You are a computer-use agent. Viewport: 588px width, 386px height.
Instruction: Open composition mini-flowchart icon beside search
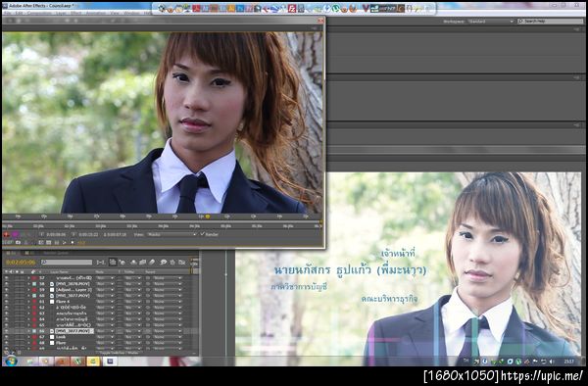click(x=101, y=262)
